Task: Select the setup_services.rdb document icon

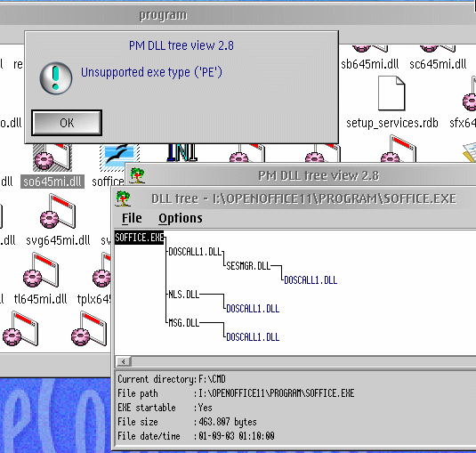Action: point(391,93)
